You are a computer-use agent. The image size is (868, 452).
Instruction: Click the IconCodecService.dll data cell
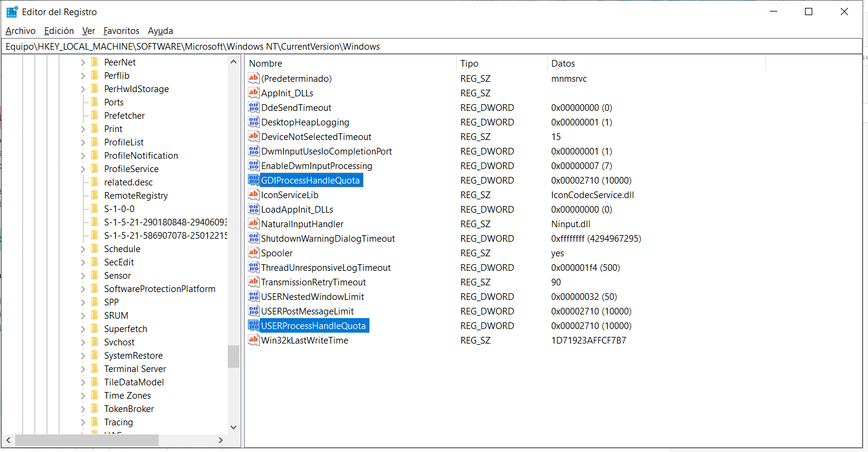coord(592,194)
